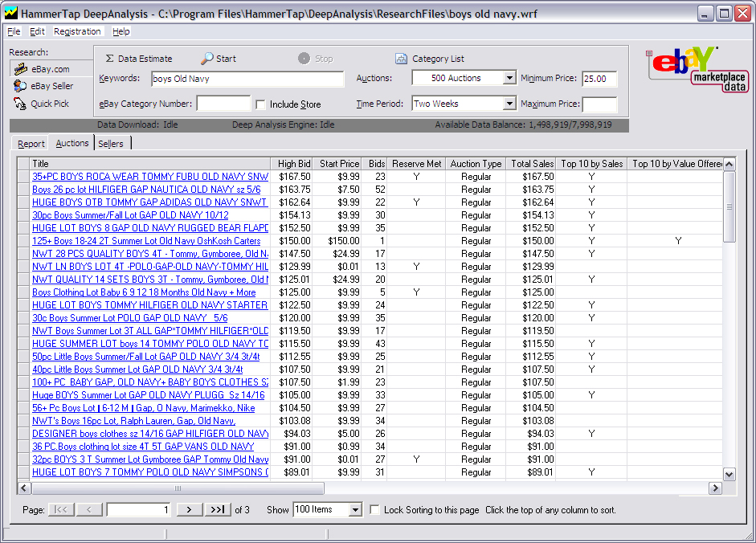Sort by Top 10 by Value Offered column
The width and height of the screenshot is (756, 543).
point(675,164)
